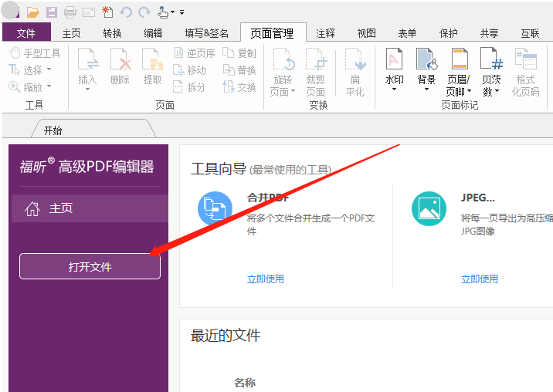Image resolution: width=553 pixels, height=392 pixels.
Task: Click the save disk icon
Action: tap(52, 12)
